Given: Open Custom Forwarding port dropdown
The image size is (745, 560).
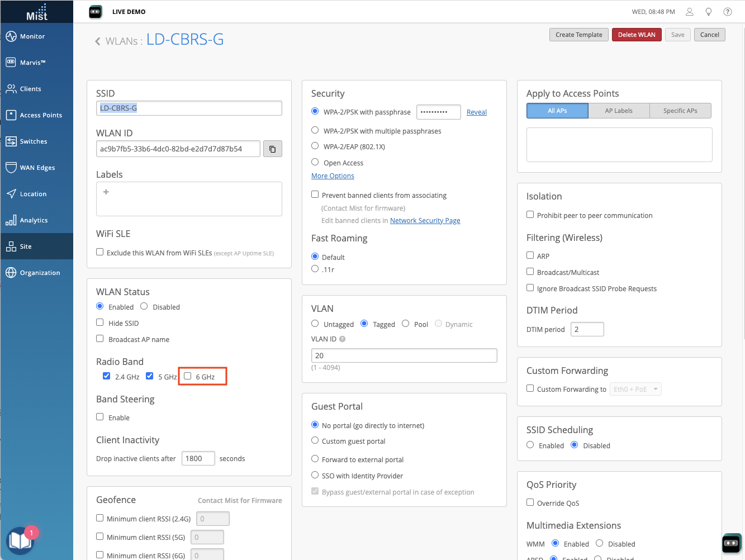Looking at the screenshot, I should tap(636, 389).
